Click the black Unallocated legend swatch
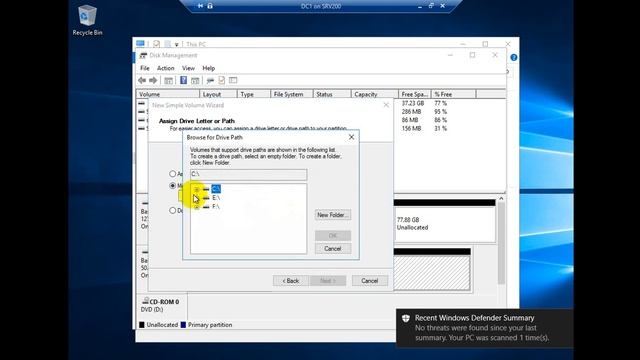This screenshot has width=640, height=360. [x=142, y=325]
